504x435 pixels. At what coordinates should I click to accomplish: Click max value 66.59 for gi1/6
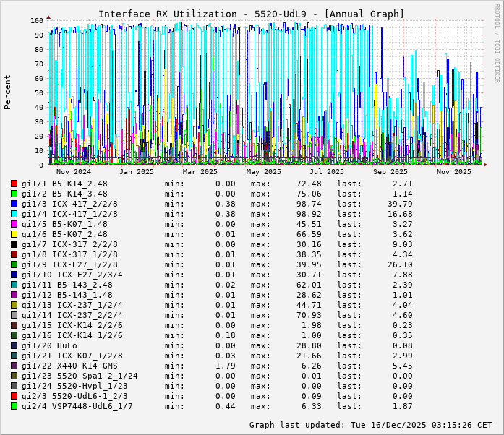pos(309,234)
